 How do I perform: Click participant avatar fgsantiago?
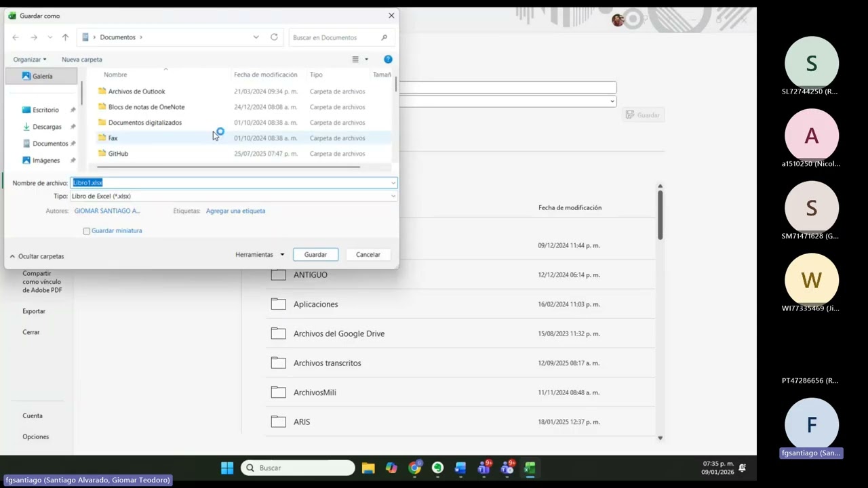812,425
